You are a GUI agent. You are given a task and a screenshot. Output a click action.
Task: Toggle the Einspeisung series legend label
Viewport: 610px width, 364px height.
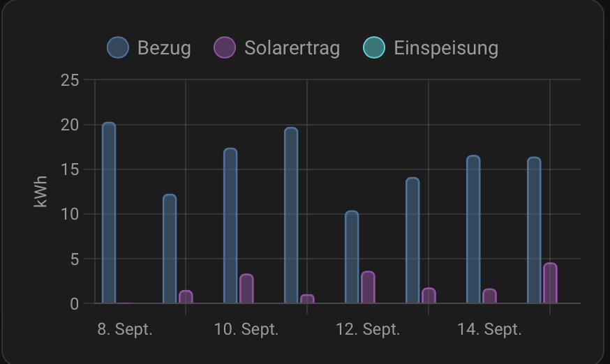[445, 47]
